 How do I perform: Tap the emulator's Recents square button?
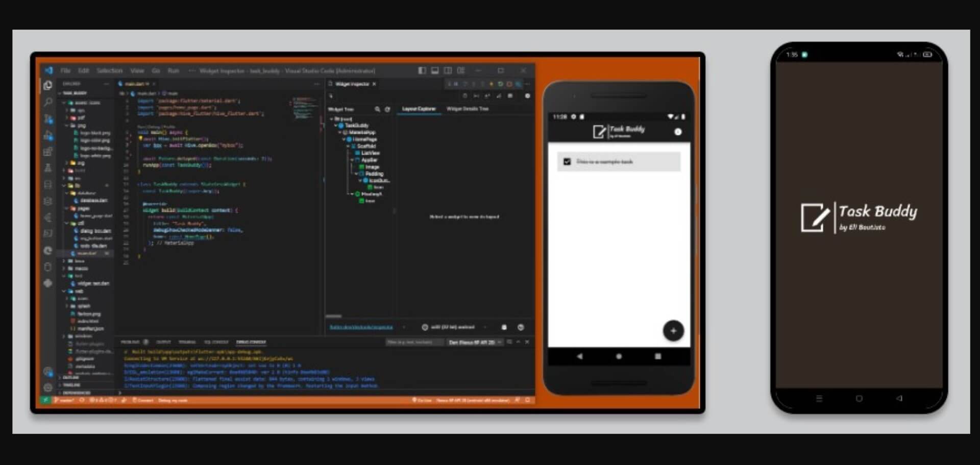point(658,356)
